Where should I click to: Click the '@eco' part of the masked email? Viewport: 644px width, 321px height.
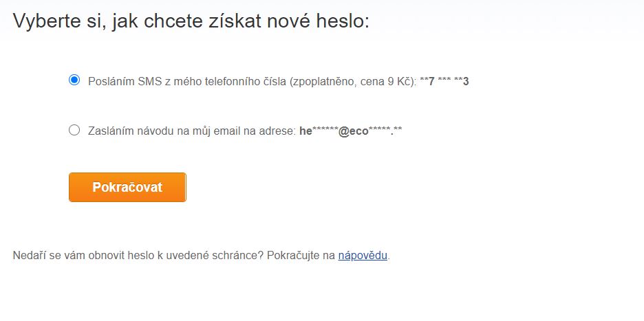point(353,131)
